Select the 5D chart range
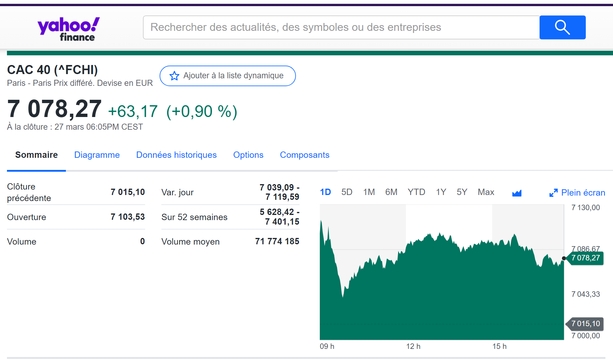 pyautogui.click(x=347, y=192)
